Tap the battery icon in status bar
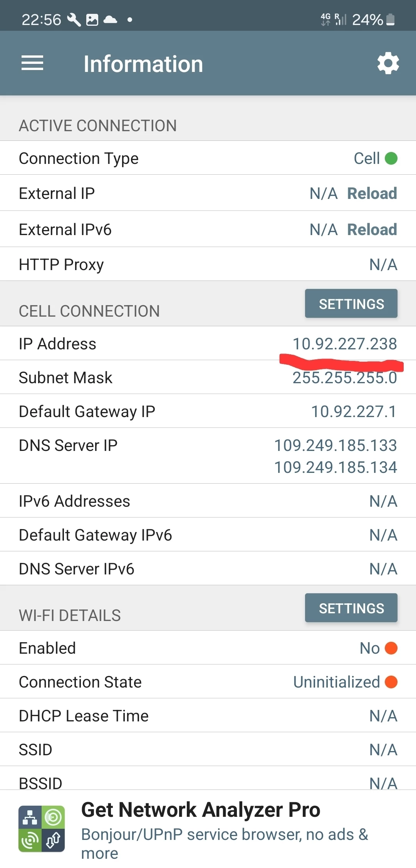This screenshot has width=416, height=868. tap(391, 20)
